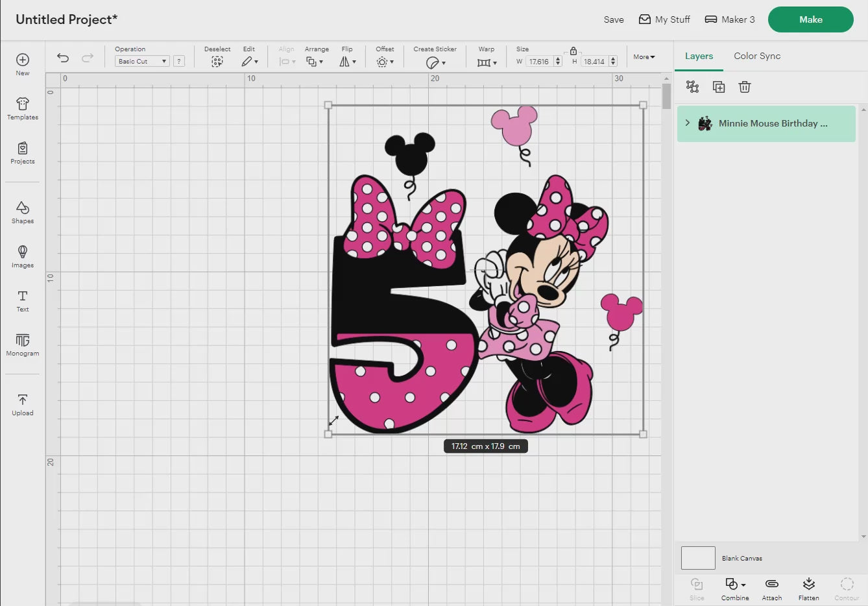The image size is (868, 606).
Task: Click the bottom-right selection handle
Action: (x=643, y=434)
